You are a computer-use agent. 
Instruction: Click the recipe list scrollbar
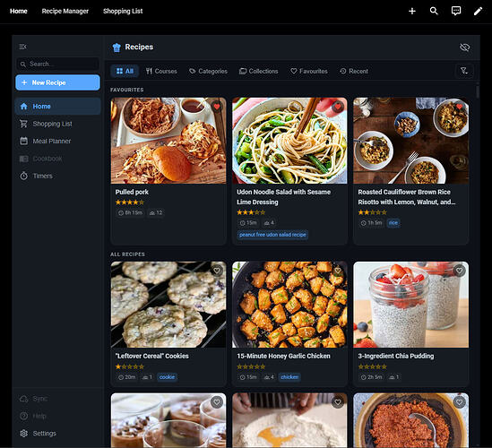tap(478, 92)
